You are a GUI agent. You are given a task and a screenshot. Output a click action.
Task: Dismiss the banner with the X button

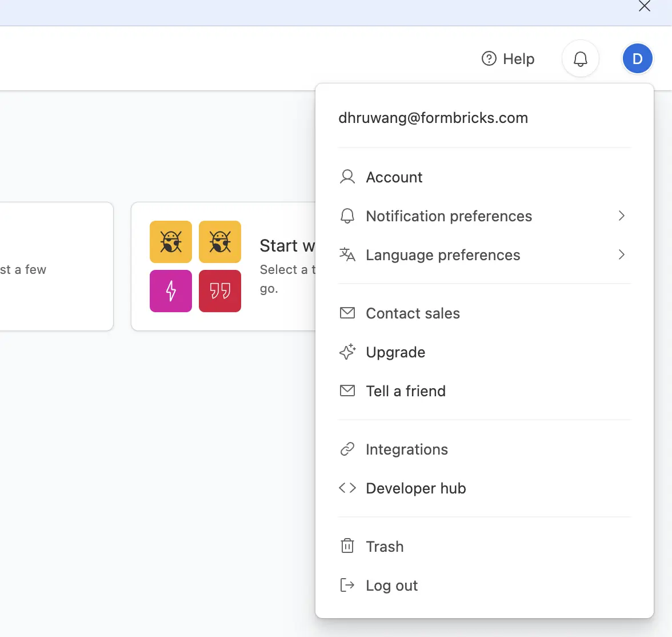[644, 6]
